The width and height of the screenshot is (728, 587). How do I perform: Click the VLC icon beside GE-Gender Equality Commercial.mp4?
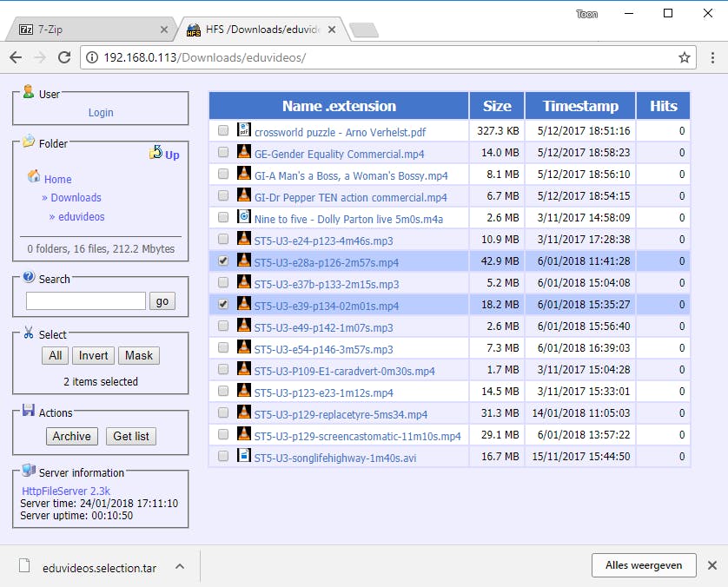(244, 152)
